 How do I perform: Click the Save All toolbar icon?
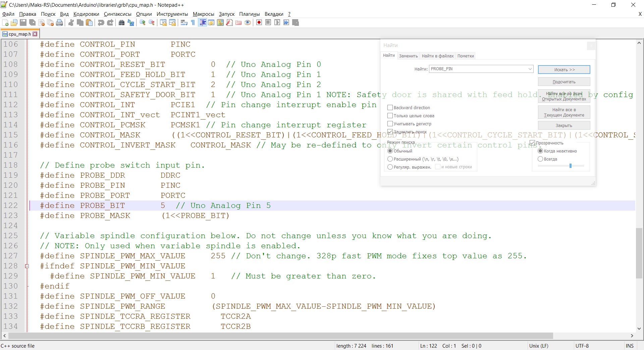[x=33, y=23]
